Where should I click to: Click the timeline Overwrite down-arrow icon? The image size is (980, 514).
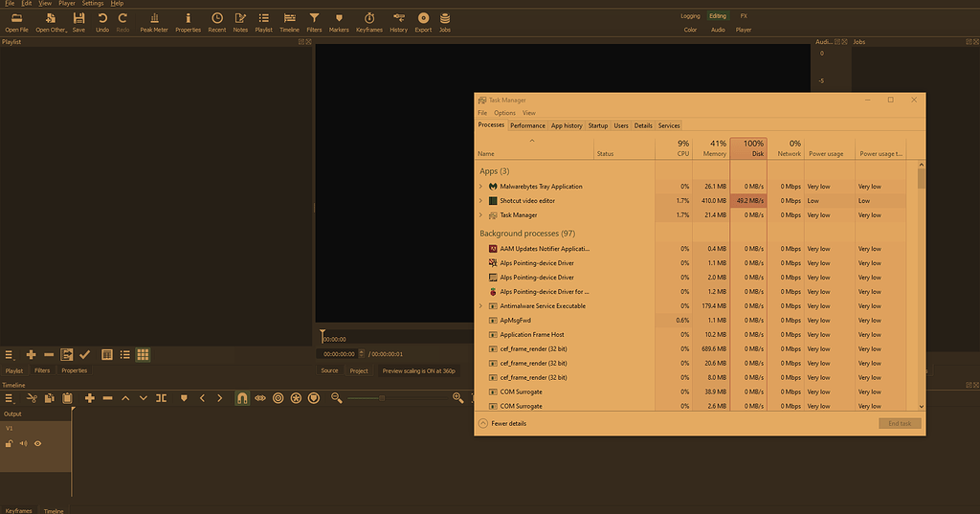point(144,398)
